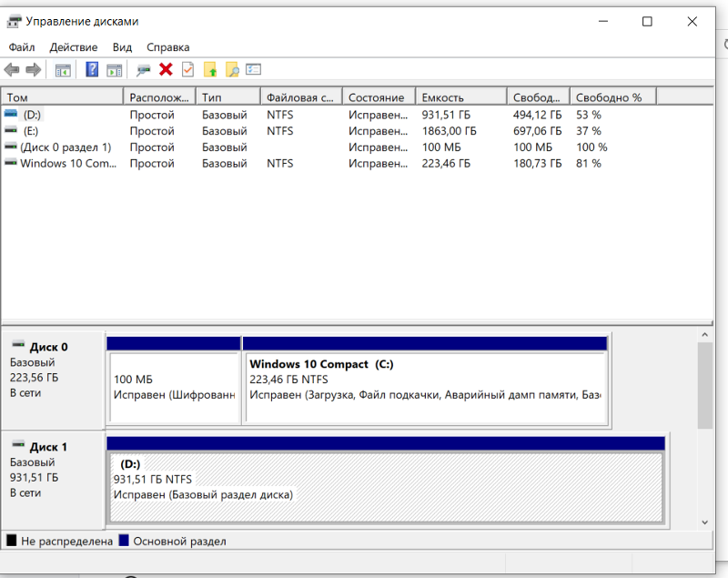Click the properties checkmark toolbar icon
This screenshot has height=578, width=728.
click(187, 70)
